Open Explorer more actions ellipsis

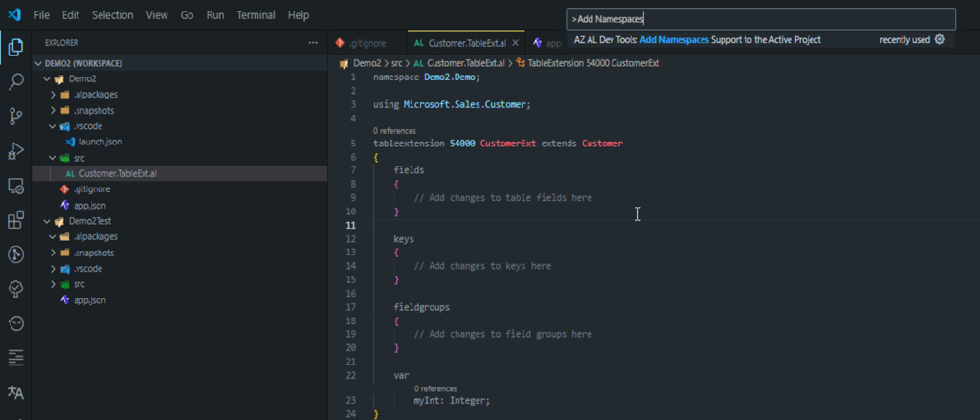(313, 43)
